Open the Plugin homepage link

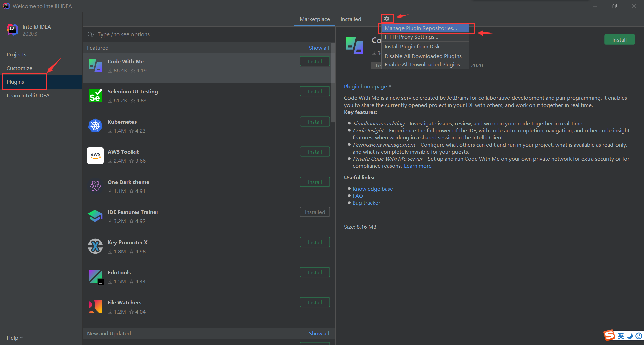(x=367, y=87)
